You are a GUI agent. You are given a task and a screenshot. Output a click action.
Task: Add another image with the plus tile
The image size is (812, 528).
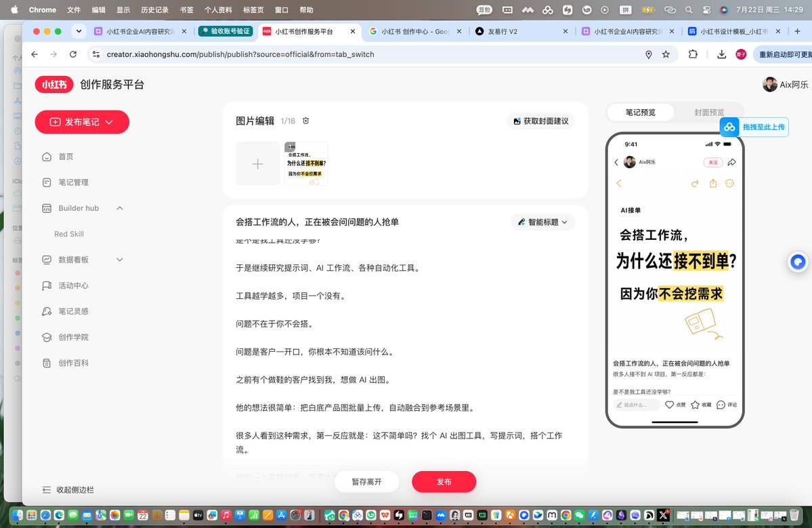[x=257, y=164]
